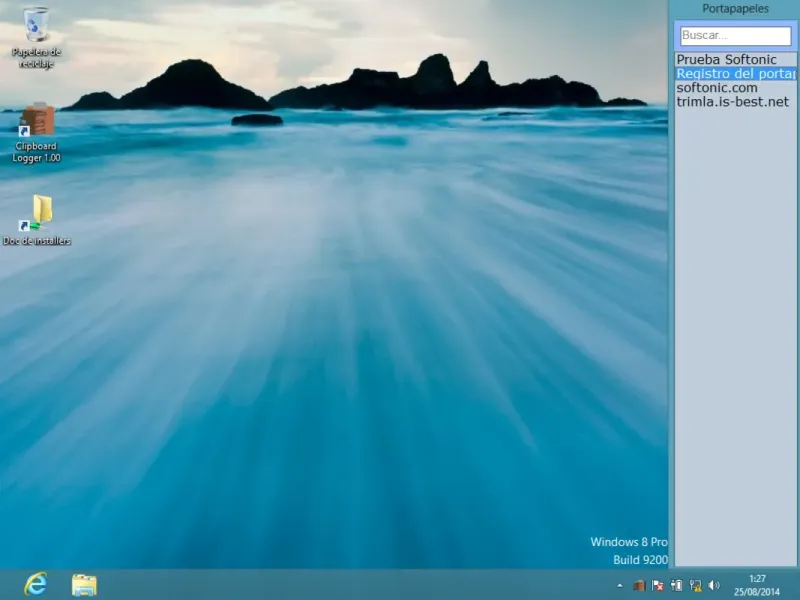Choose the highlighted "Registro del portap" entry
Screen dimensions: 800x600
tap(735, 74)
